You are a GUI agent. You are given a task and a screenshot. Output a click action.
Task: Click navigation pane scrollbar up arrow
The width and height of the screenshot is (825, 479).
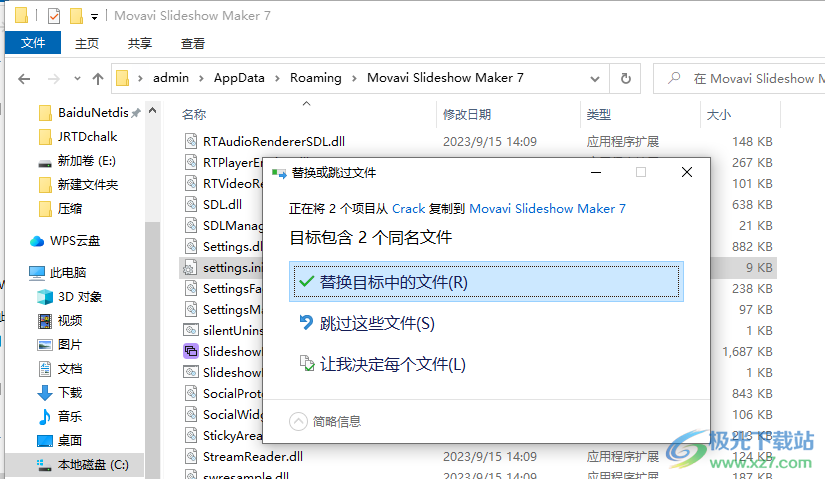[153, 111]
